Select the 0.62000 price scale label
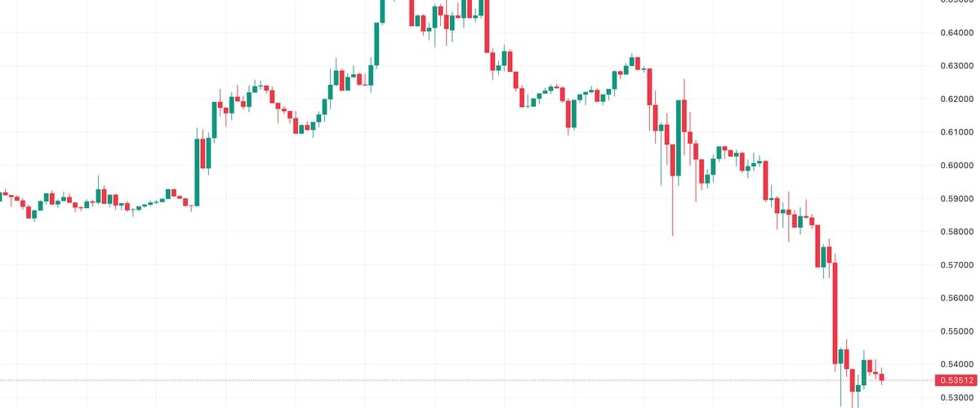This screenshot has height=408, width=980. pos(956,99)
